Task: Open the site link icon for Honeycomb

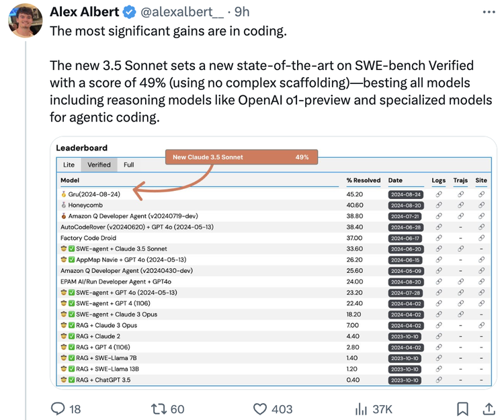Action: (x=481, y=205)
